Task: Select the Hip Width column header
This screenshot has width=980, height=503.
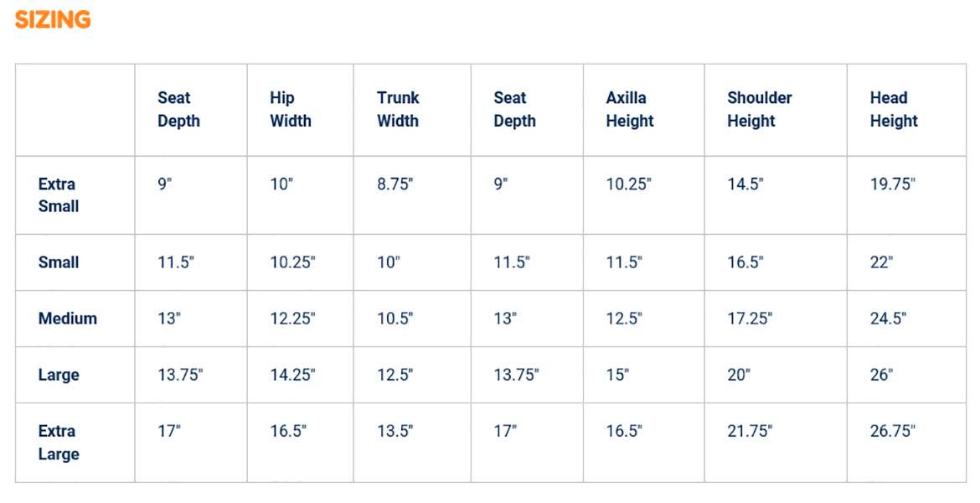Action: [290, 109]
